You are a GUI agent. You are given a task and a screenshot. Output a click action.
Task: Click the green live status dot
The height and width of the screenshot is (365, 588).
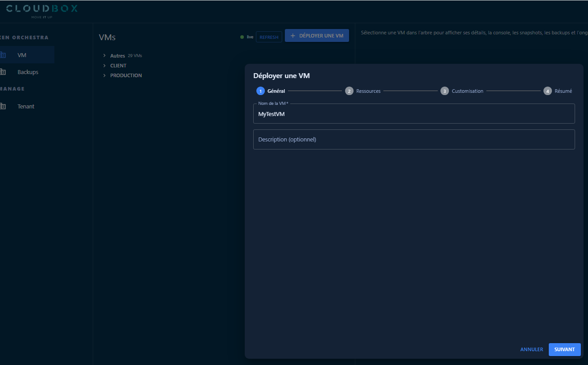tap(242, 37)
